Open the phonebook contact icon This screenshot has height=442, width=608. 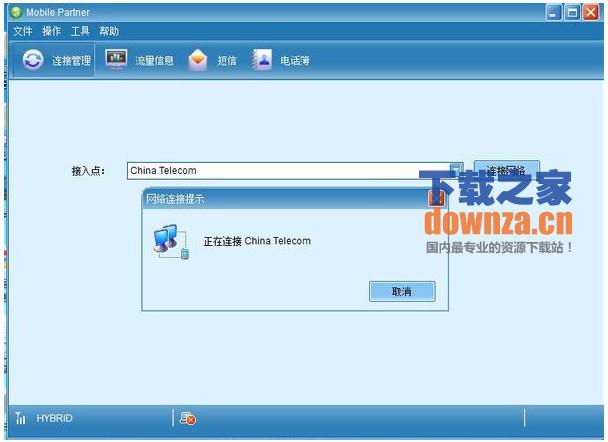pyautogui.click(x=262, y=60)
